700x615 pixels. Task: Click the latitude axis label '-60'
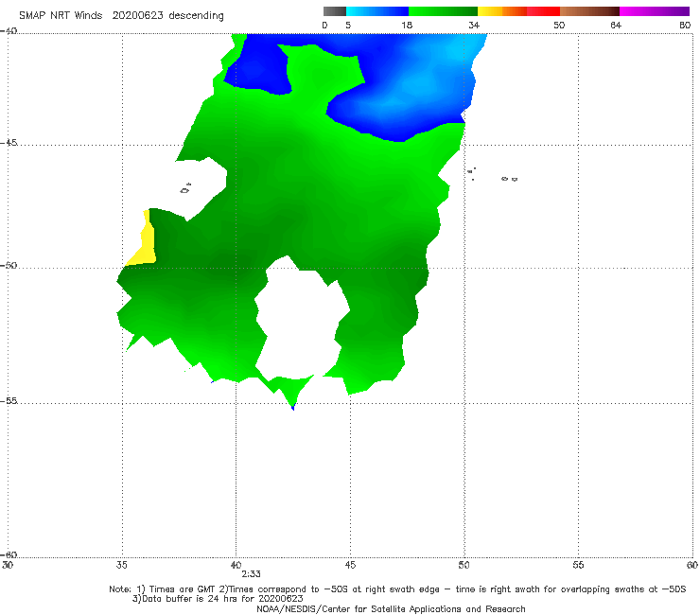click(x=9, y=554)
